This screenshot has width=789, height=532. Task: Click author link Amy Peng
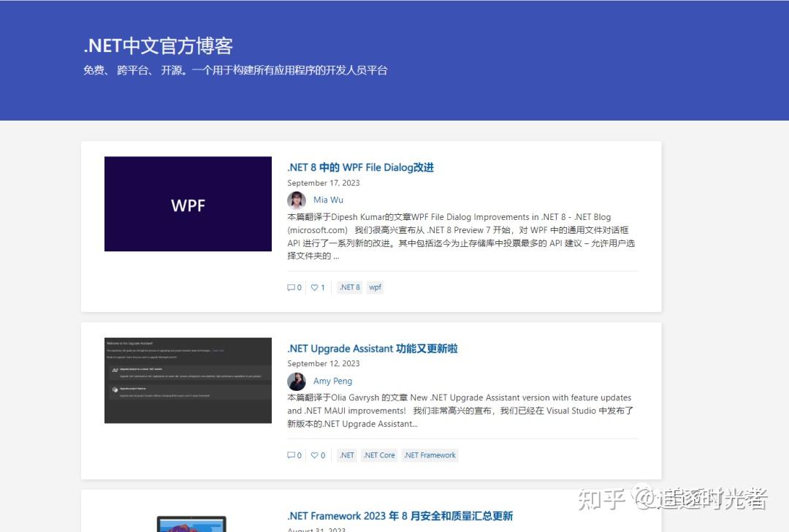[333, 381]
